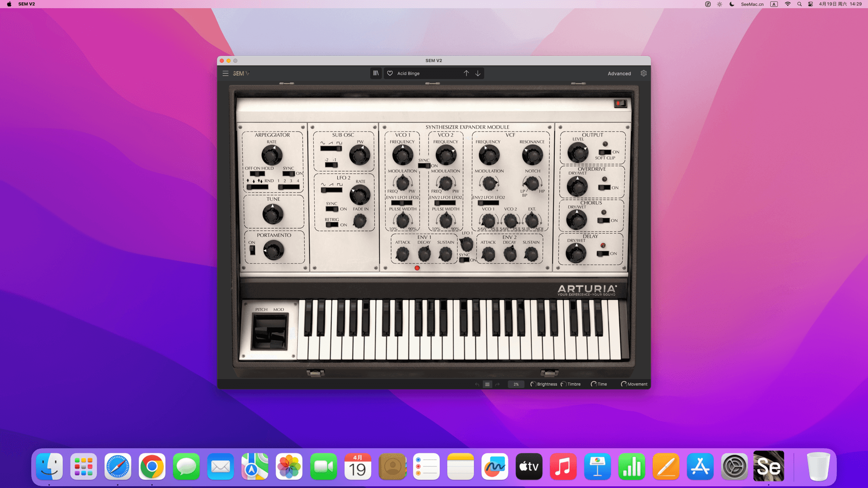Adjust the arpeggiator octave range 1-4 slider
The image size is (868, 488).
(x=288, y=187)
